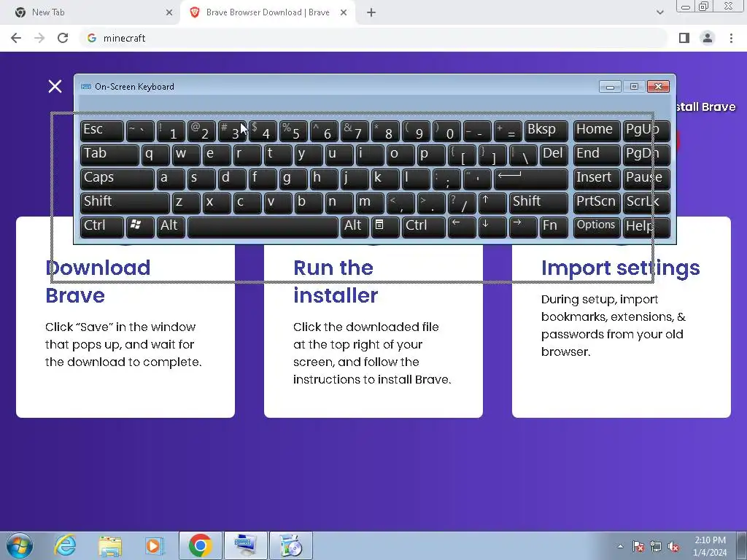Open a new browser tab with plus

371,13
